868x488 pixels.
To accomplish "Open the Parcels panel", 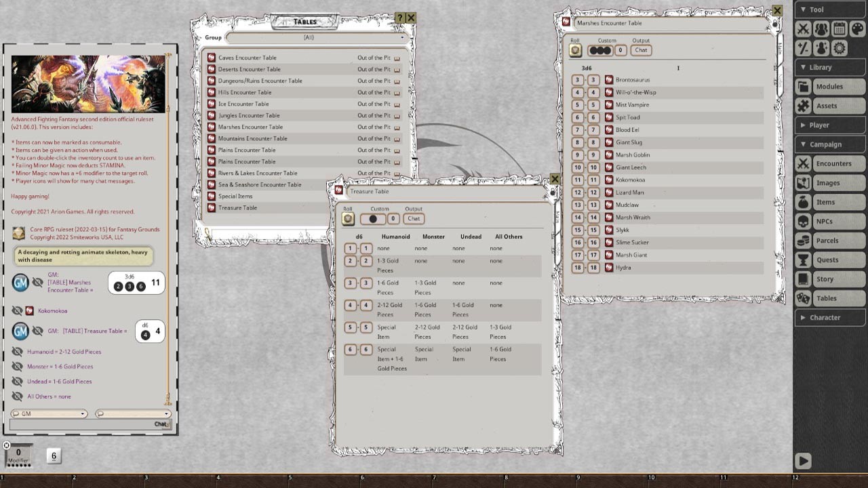I will point(829,241).
